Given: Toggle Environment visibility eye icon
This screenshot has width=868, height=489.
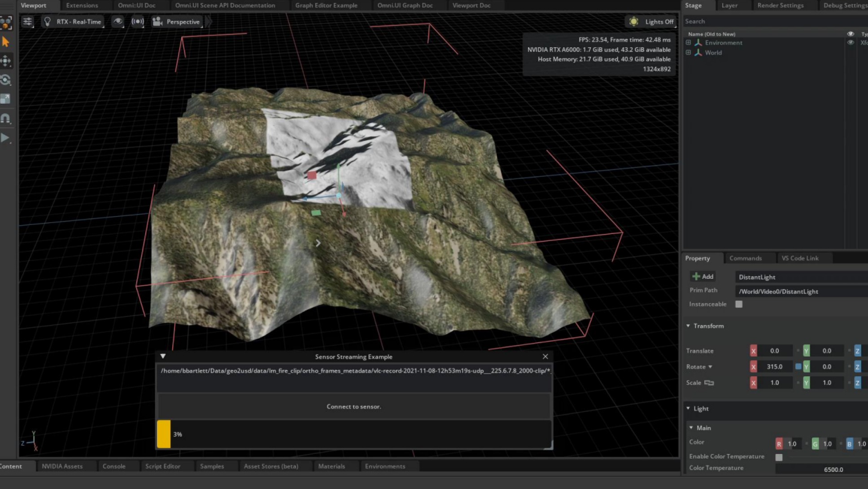Looking at the screenshot, I should 850,43.
